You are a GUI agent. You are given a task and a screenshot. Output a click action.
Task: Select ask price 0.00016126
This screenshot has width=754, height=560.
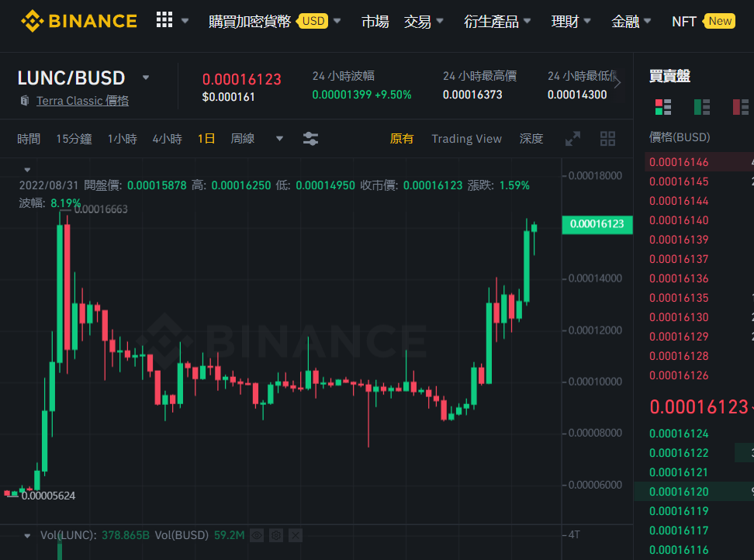pyautogui.click(x=679, y=375)
